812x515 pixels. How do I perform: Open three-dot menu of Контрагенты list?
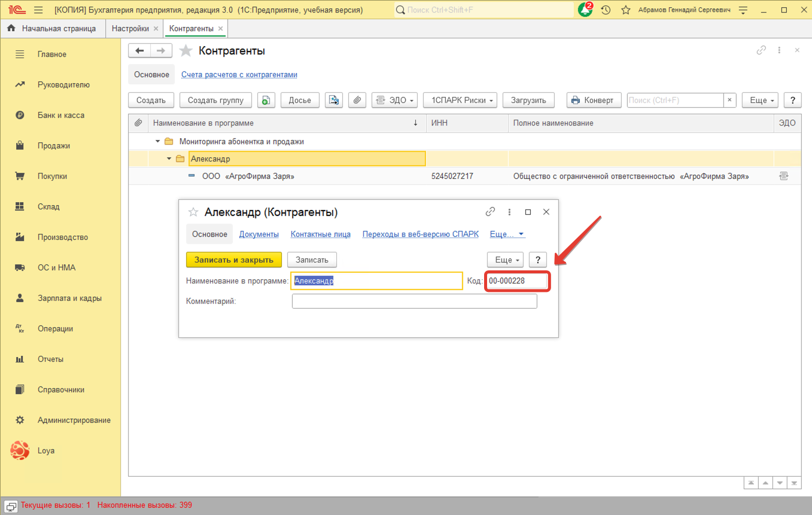coord(779,51)
